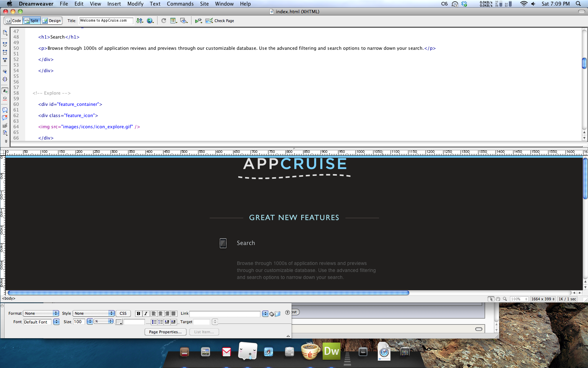This screenshot has height=368, width=588.
Task: Open Link history dropdown arrow
Action: tap(265, 314)
